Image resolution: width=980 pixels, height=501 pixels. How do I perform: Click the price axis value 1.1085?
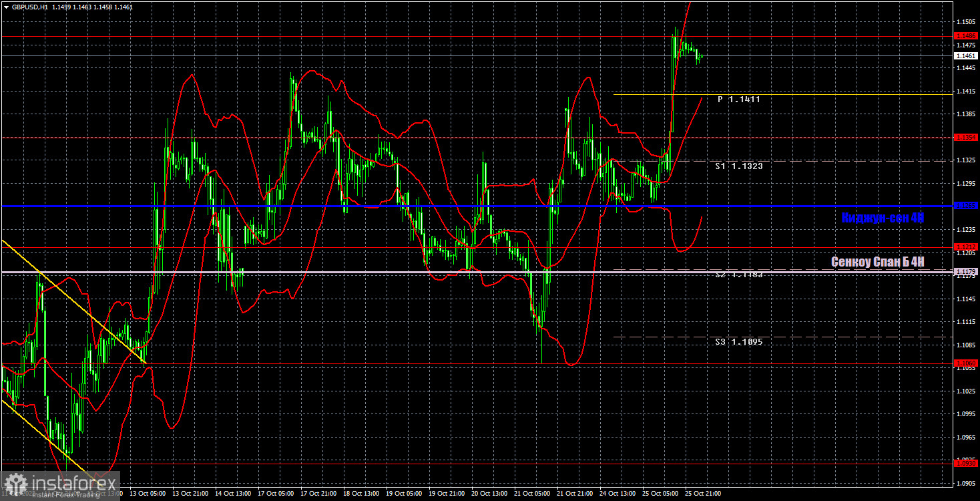click(966, 345)
